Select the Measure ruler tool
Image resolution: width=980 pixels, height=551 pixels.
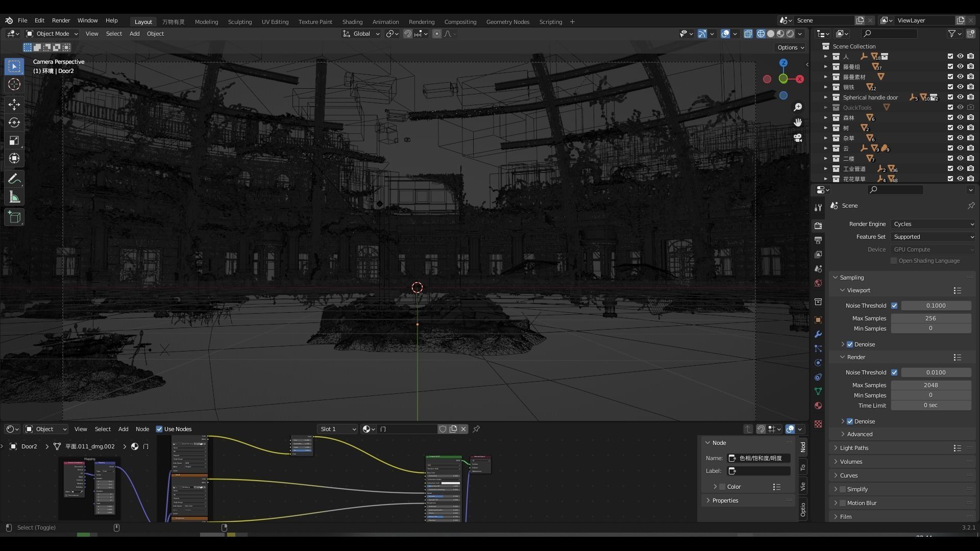pos(14,197)
